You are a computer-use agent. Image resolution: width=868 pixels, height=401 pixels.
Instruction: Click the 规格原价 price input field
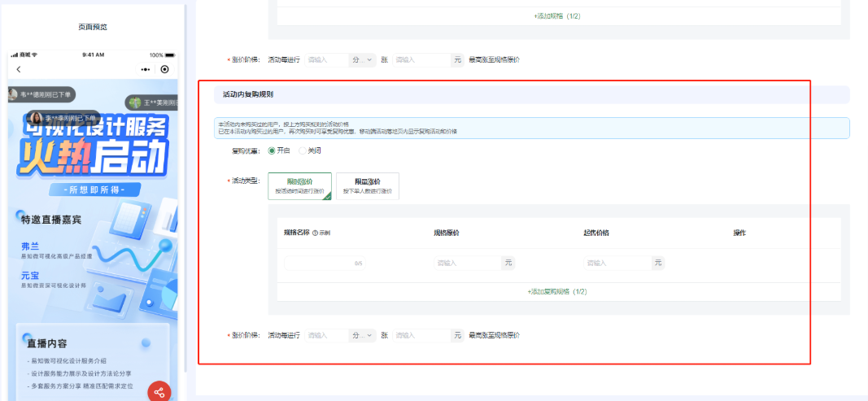pos(467,263)
